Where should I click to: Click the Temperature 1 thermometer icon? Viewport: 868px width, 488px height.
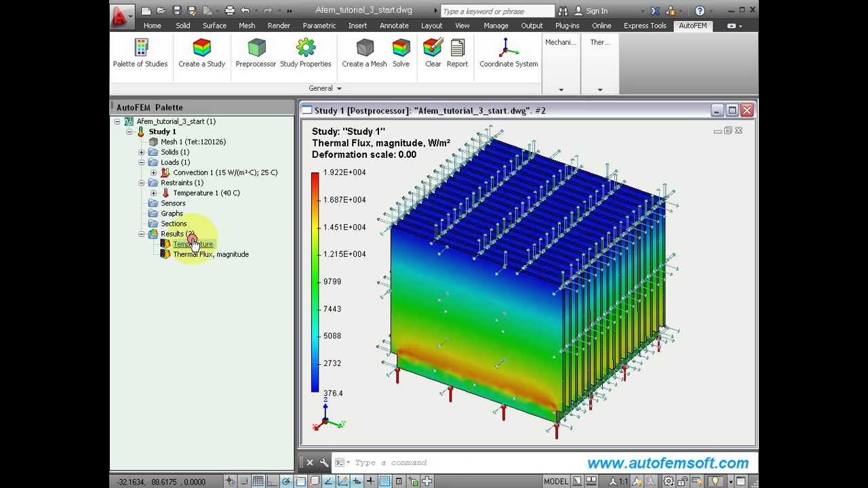tap(165, 192)
